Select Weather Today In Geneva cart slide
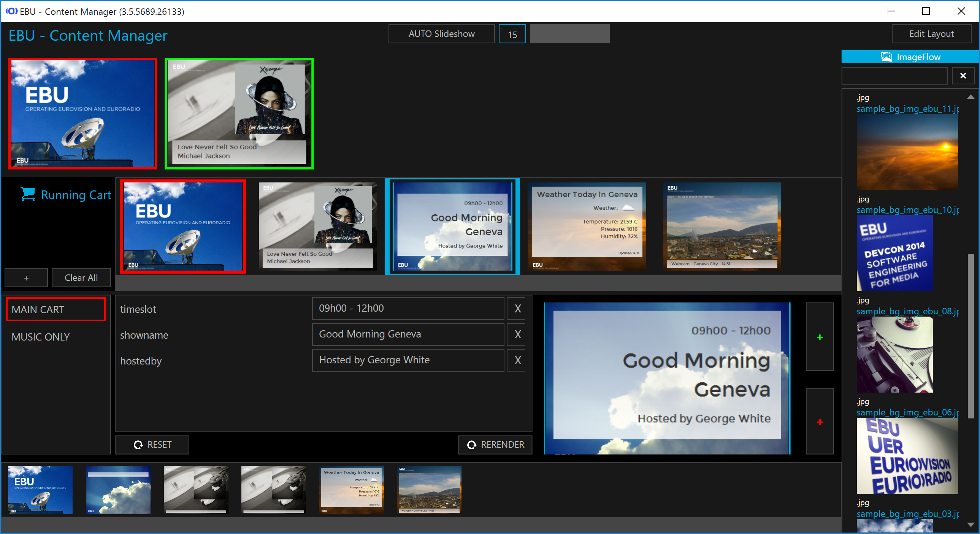 click(x=587, y=227)
